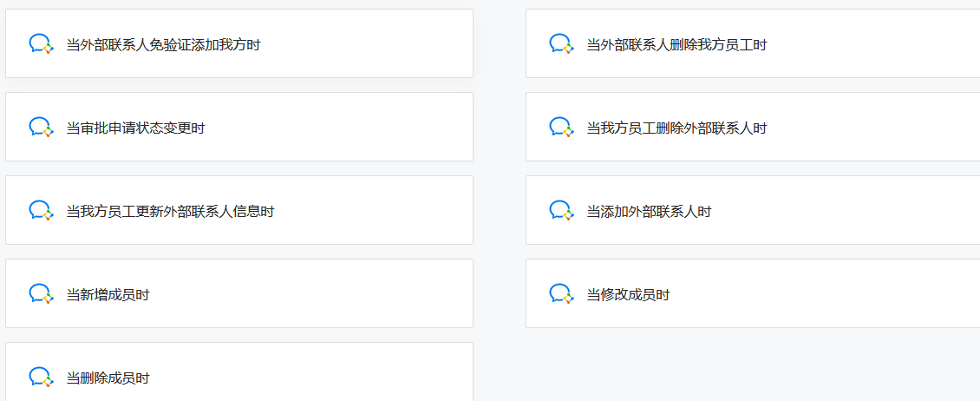
Task: Open the 当删除成员时 trigger card
Action: (239, 371)
